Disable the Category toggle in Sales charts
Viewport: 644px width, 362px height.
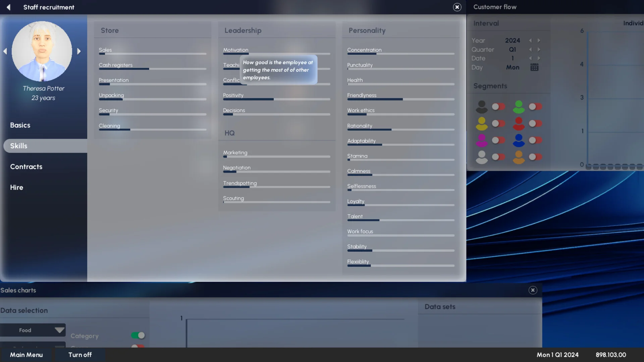point(138,335)
